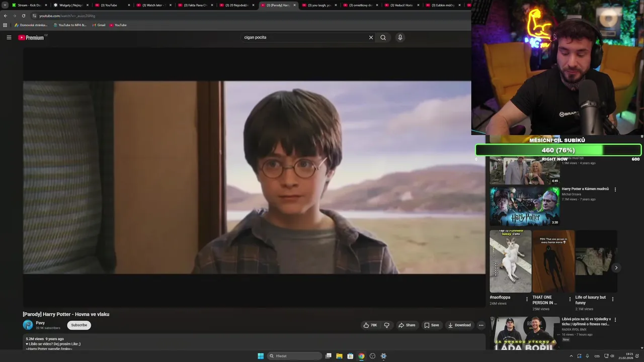Close the Watch later tab
Image resolution: width=644 pixels, height=362 pixels.
tap(170, 5)
